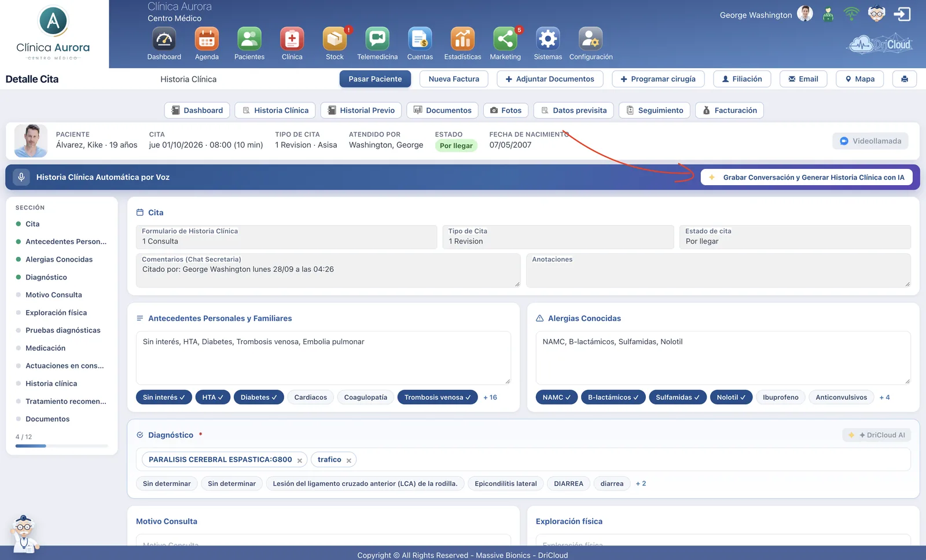This screenshot has height=560, width=926.
Task: Open the Dashboard gauge icon in top navigation
Action: pos(164,39)
